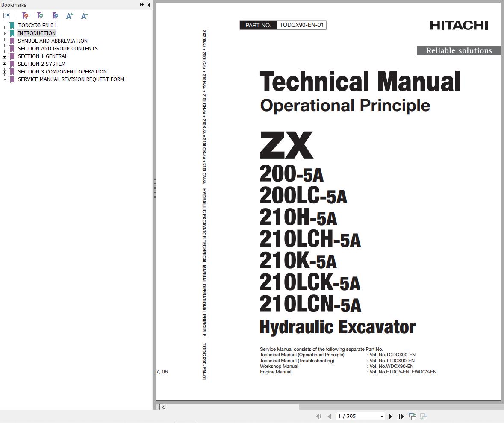Select SECTION 2 SYSTEM bookmark text

(41, 64)
